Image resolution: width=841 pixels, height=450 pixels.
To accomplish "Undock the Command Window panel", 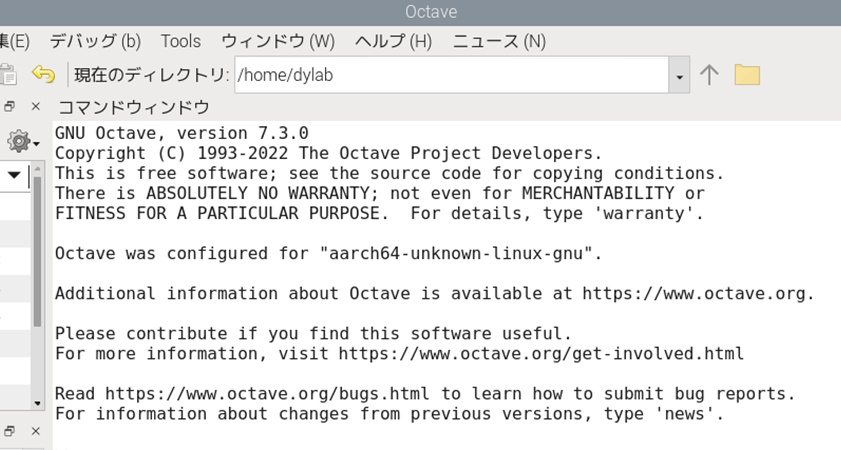I will (x=9, y=107).
